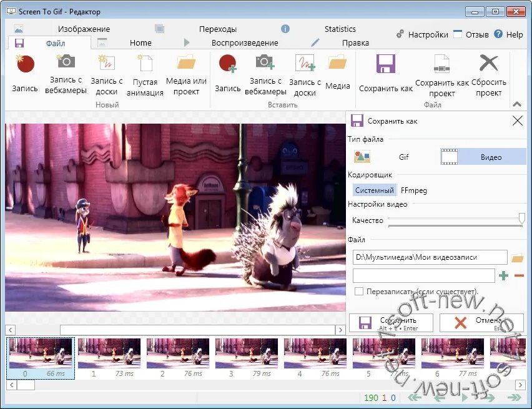
Task: Play the animation in status bar
Action: click(x=465, y=398)
